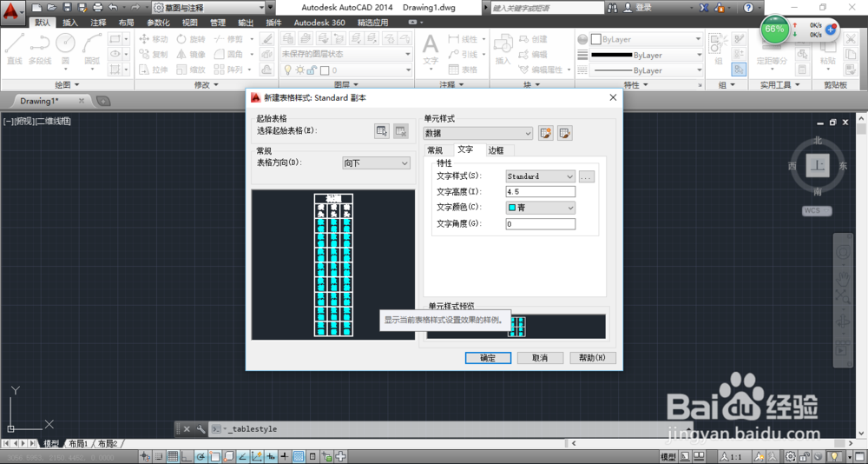
Task: Click the text angle field
Action: [540, 224]
